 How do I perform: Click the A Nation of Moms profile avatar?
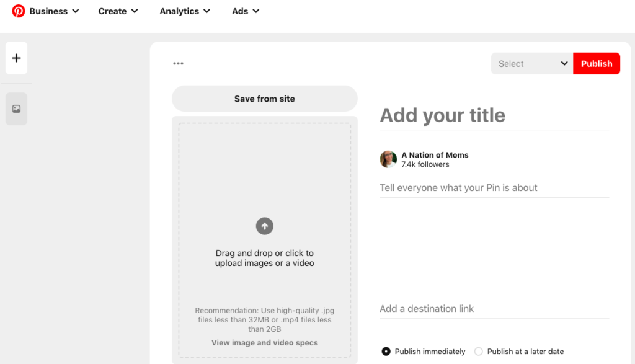coord(388,159)
